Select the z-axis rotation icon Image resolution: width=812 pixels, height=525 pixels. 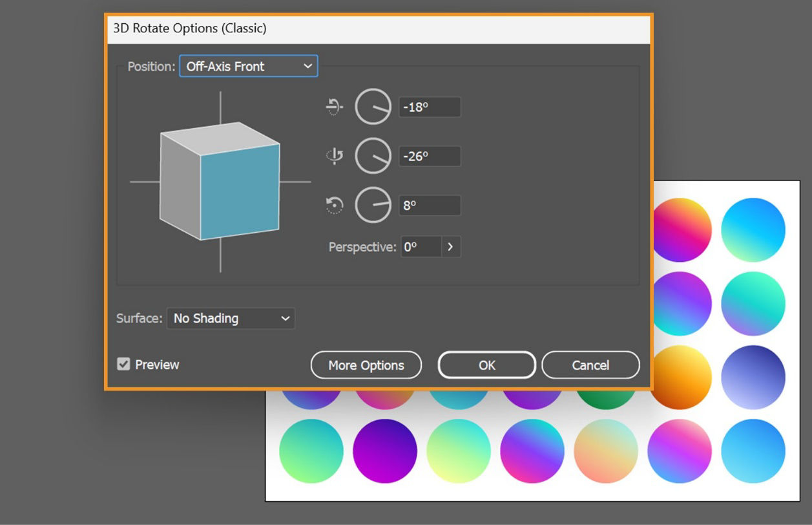(334, 205)
